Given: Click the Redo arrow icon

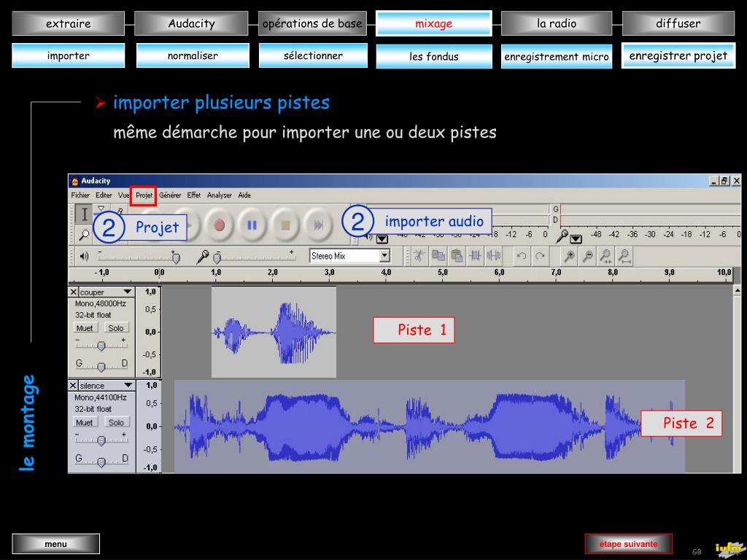Looking at the screenshot, I should pyautogui.click(x=540, y=256).
